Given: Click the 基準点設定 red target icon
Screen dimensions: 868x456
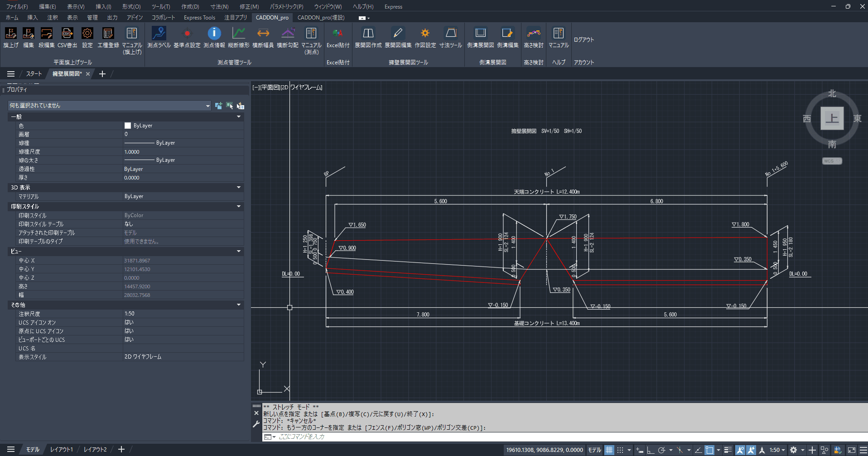Looking at the screenshot, I should pyautogui.click(x=187, y=34).
